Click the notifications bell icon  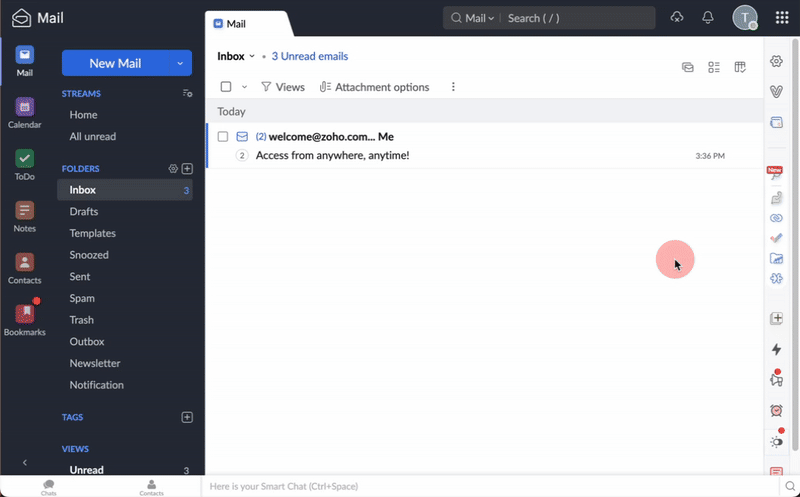[x=708, y=18]
